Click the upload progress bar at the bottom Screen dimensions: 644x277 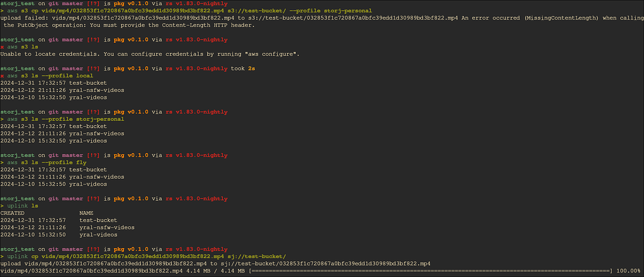[x=431, y=271]
